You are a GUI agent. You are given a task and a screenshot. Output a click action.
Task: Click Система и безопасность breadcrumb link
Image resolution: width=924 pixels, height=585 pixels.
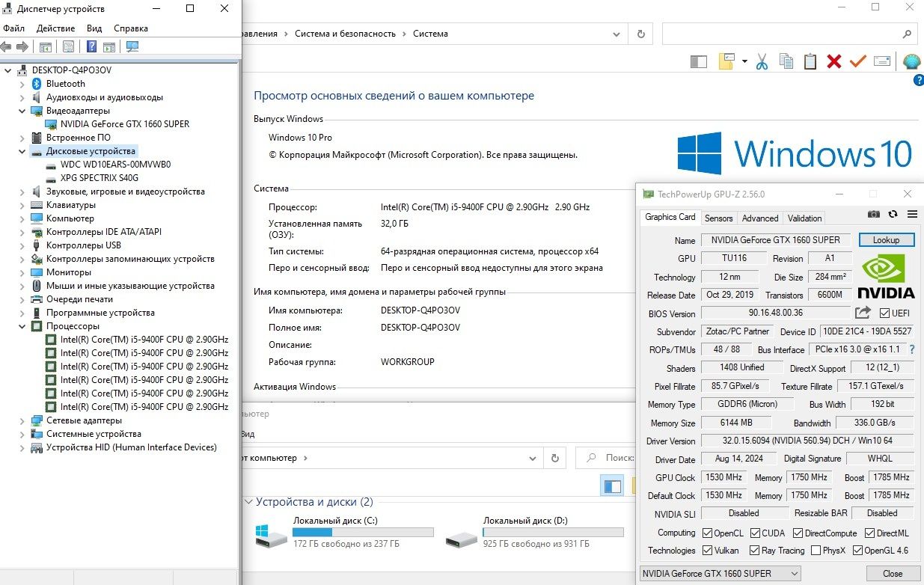pyautogui.click(x=345, y=34)
